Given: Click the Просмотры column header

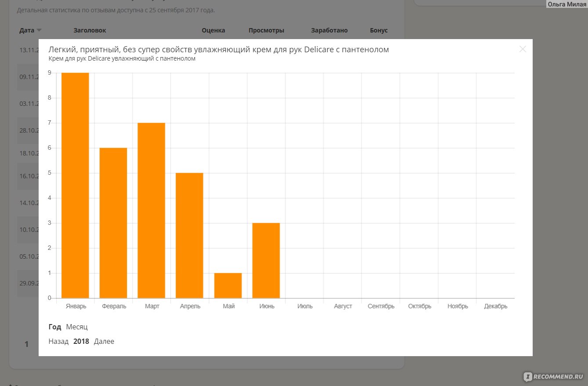Looking at the screenshot, I should (x=266, y=30).
